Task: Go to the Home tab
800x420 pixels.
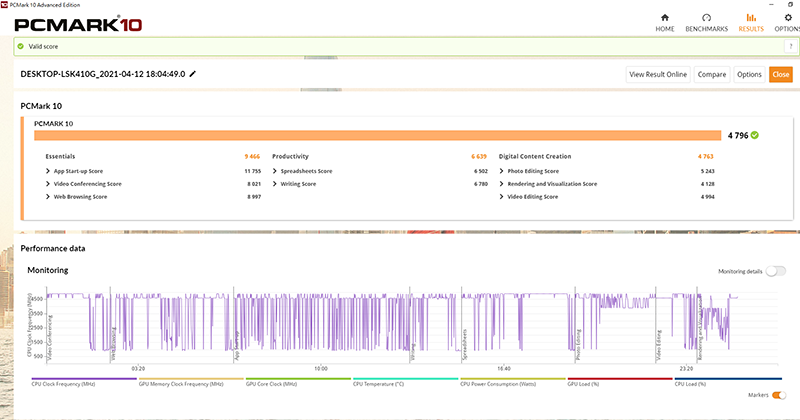Action: coord(664,22)
